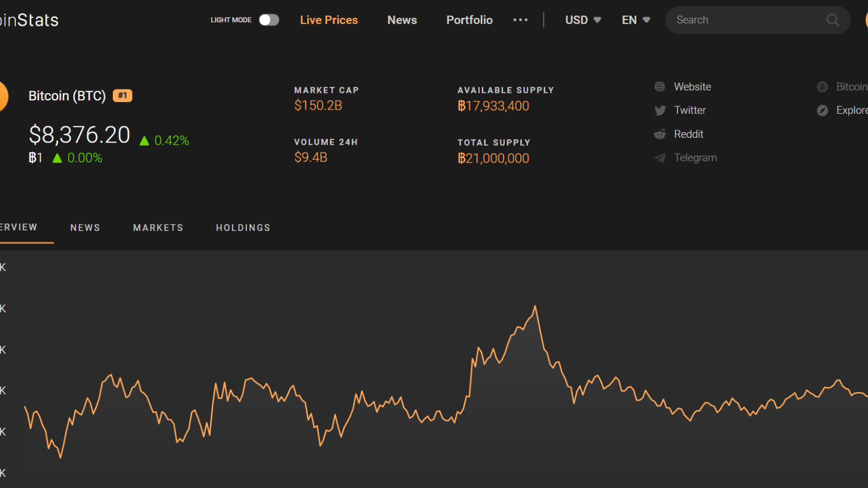Open the Reddit link
Screen dimensions: 868x488
688,134
